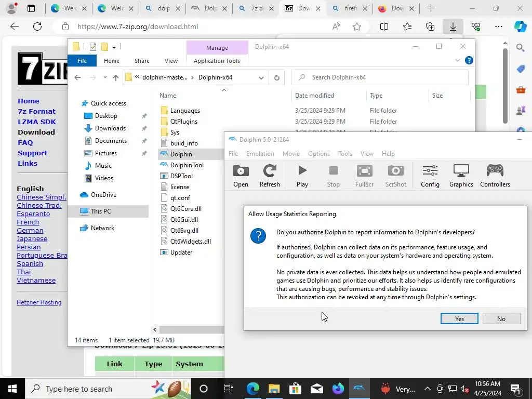Open the Windows Start menu

pos(12,389)
